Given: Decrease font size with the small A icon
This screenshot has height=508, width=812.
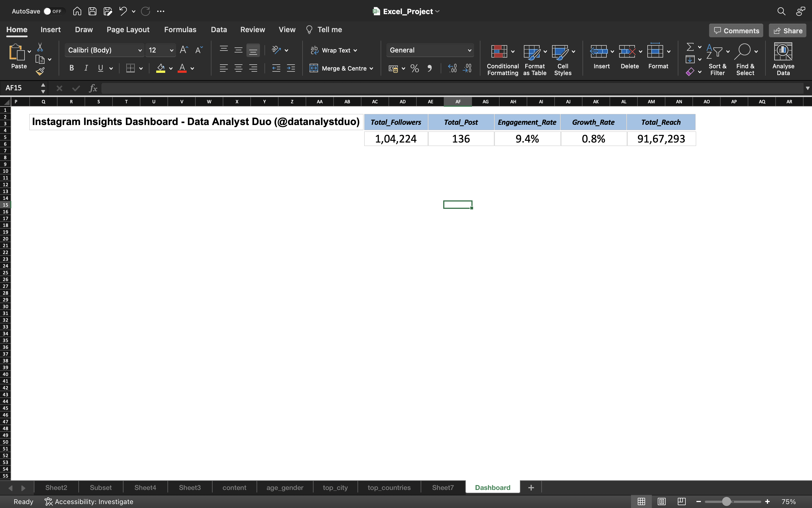Looking at the screenshot, I should click(x=199, y=50).
